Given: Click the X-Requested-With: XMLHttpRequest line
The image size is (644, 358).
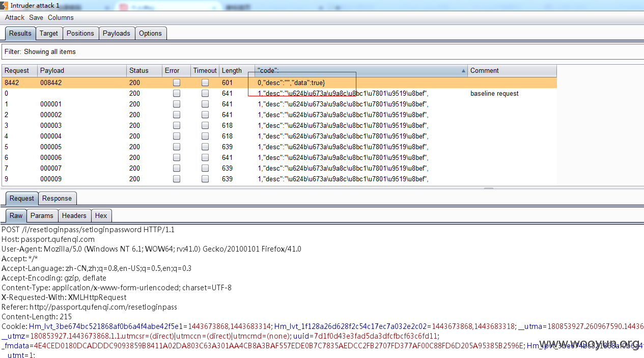Looking at the screenshot, I should click(64, 297).
